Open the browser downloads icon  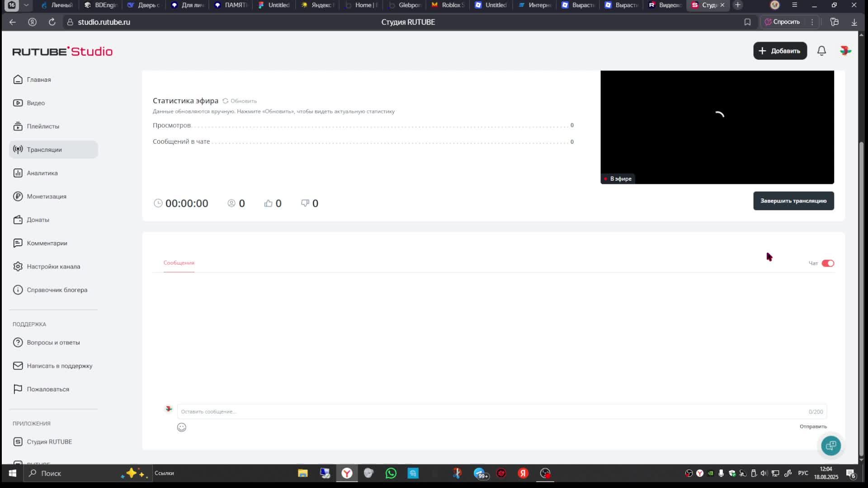click(854, 22)
